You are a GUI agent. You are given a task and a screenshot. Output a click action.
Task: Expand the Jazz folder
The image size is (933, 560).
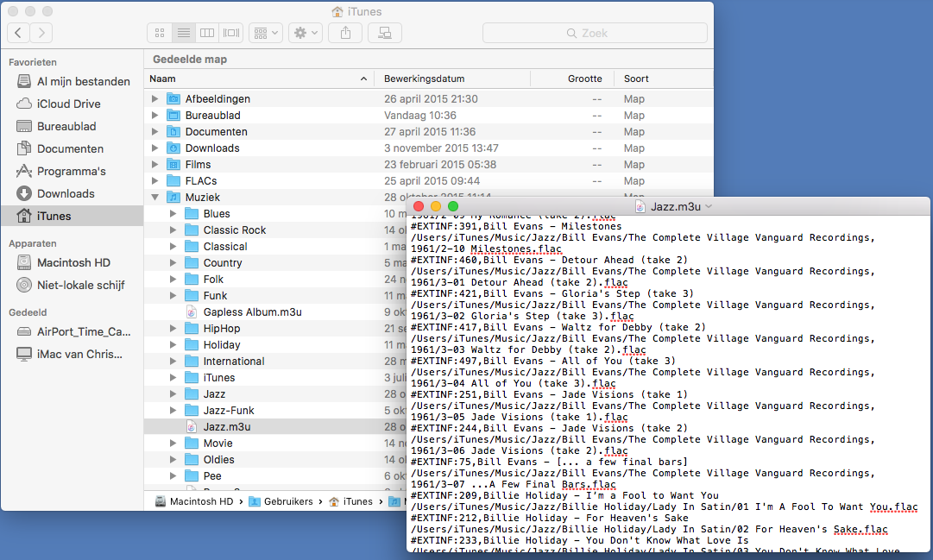pyautogui.click(x=173, y=394)
